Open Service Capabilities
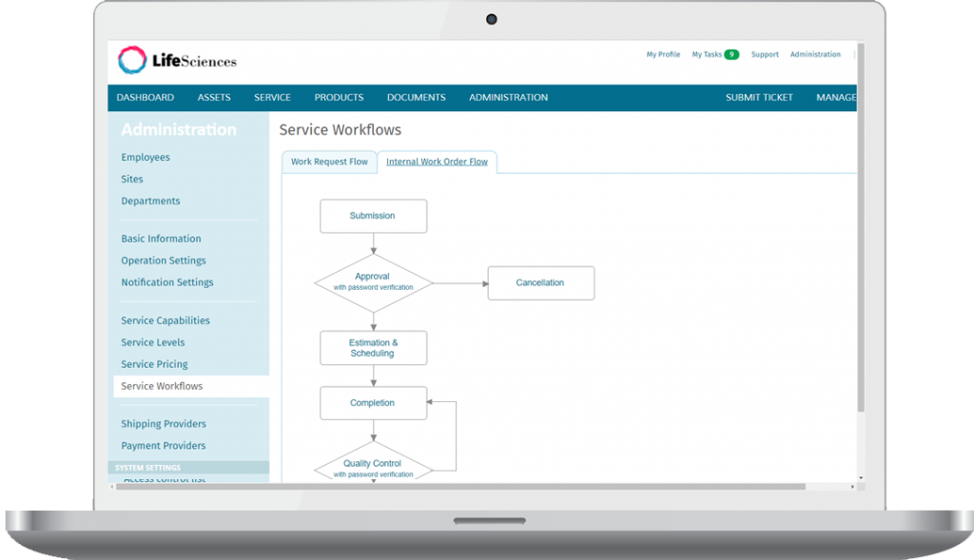 (166, 320)
